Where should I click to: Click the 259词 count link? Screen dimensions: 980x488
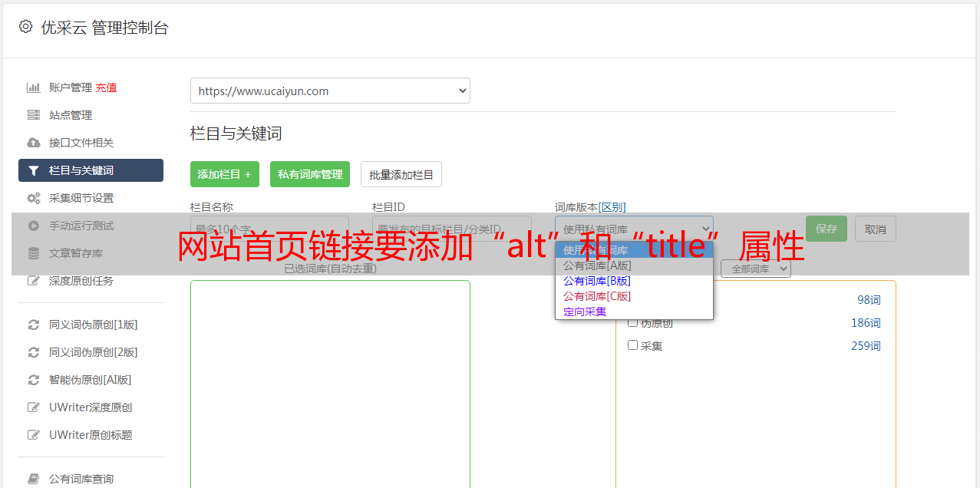click(866, 346)
